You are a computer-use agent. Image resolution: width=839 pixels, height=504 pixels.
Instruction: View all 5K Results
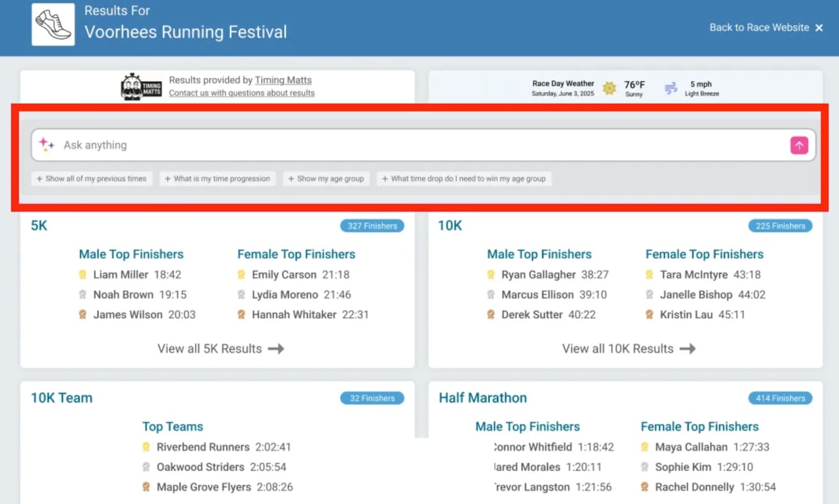pos(221,349)
